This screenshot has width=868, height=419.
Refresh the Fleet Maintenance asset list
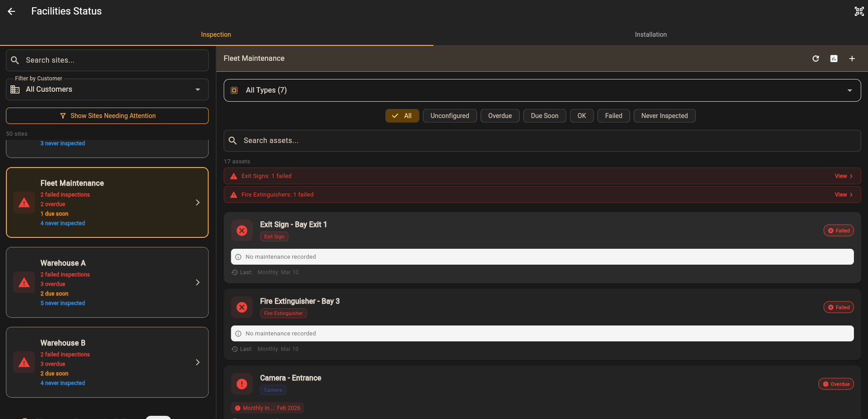[816, 59]
